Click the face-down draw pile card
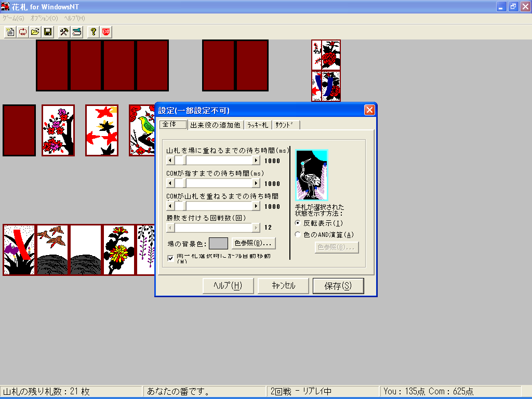Screen dimensions: 532x399 point(19,130)
